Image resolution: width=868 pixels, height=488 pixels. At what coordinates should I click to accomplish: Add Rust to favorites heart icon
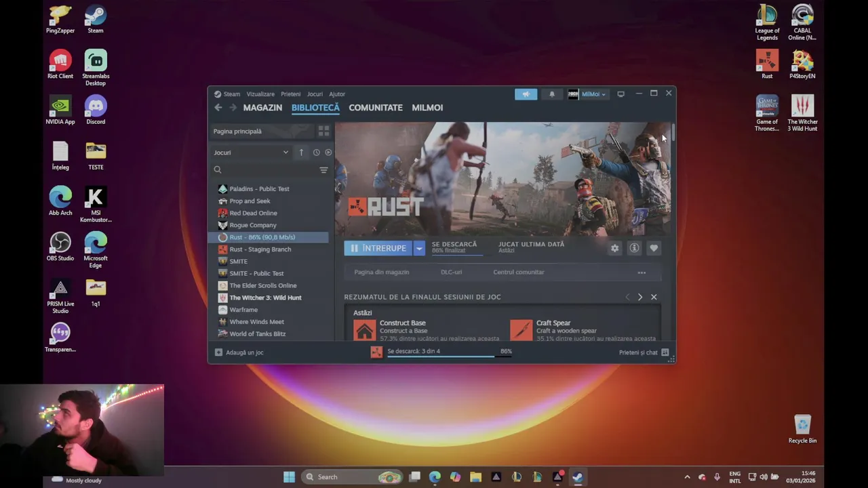pyautogui.click(x=654, y=248)
